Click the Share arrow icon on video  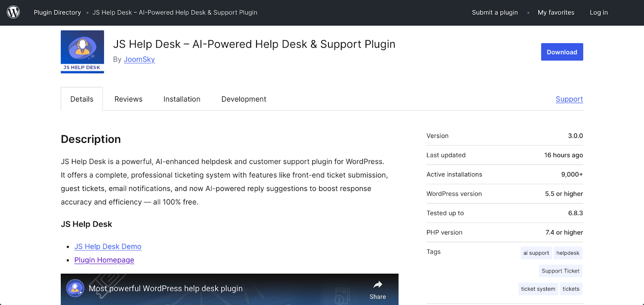[378, 285]
